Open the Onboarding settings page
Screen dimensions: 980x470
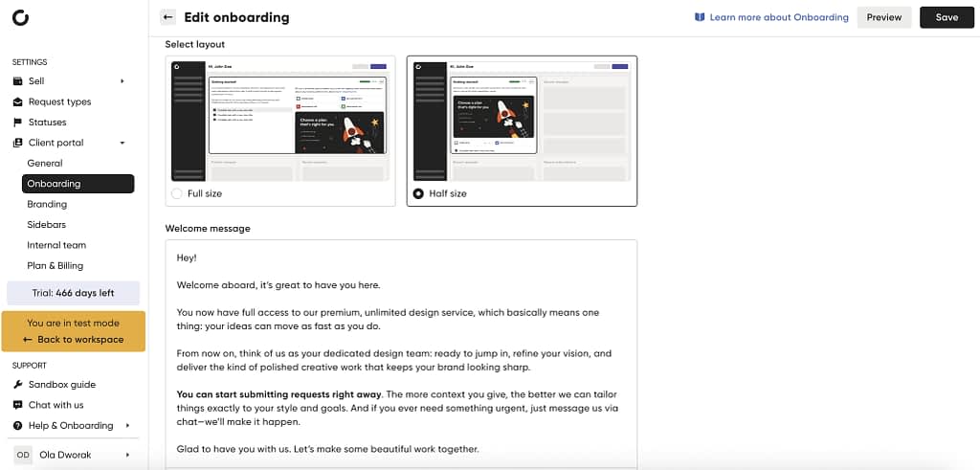pos(78,184)
